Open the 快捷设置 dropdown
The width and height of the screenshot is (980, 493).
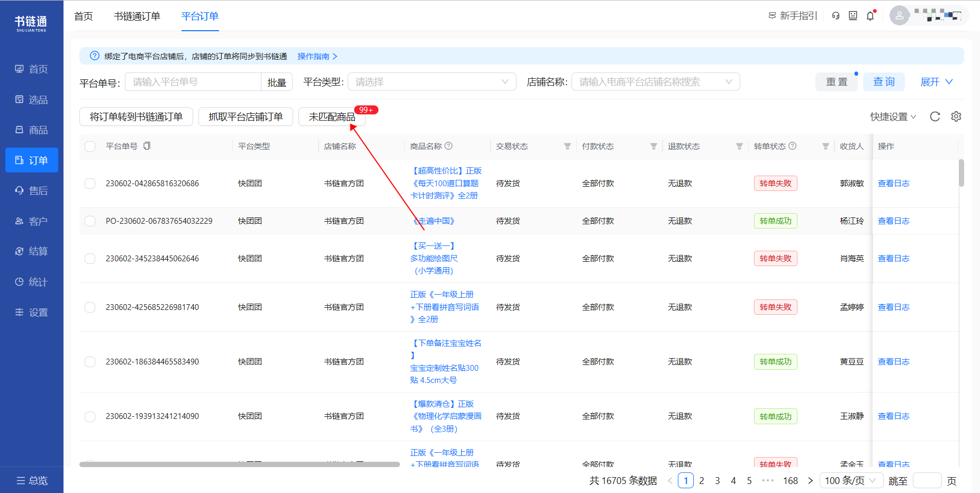pyautogui.click(x=893, y=116)
